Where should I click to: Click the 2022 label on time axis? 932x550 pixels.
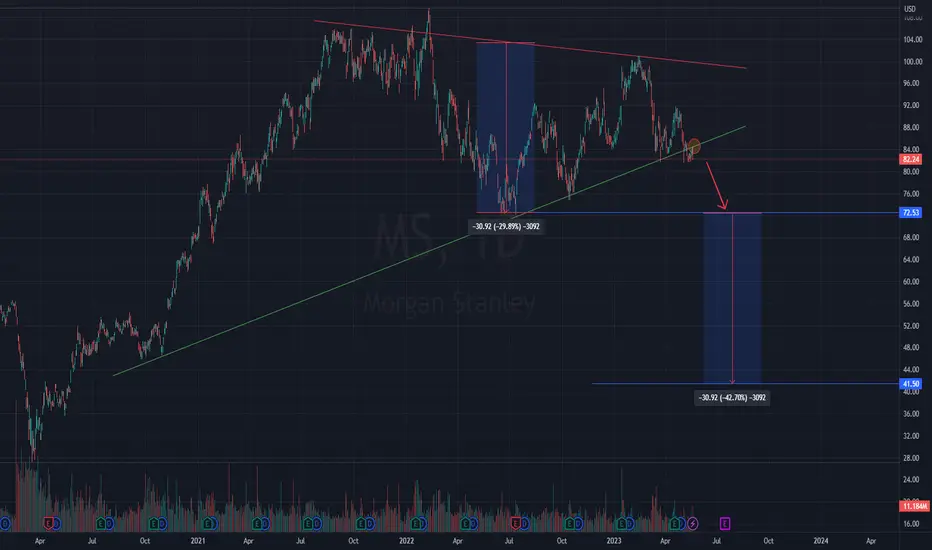407,541
